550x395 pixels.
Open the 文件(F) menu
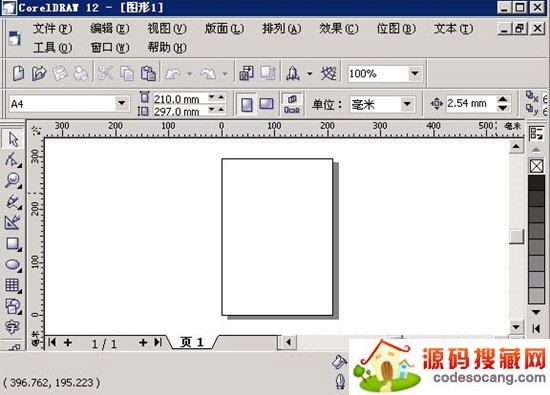pos(52,28)
